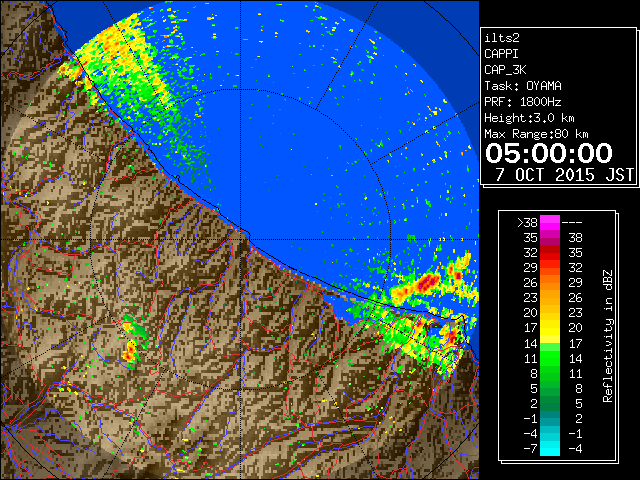The width and height of the screenshot is (640, 480).
Task: Select the 'Task: OYAMA' line
Action: pos(523,86)
